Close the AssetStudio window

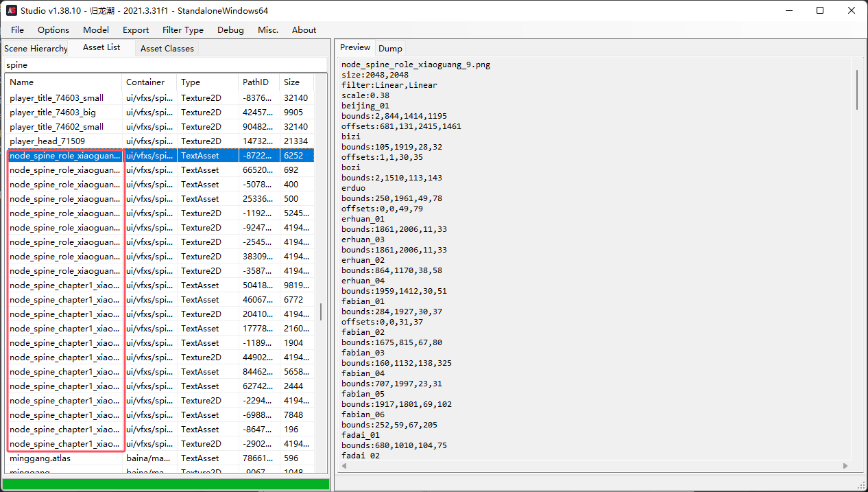(852, 10)
